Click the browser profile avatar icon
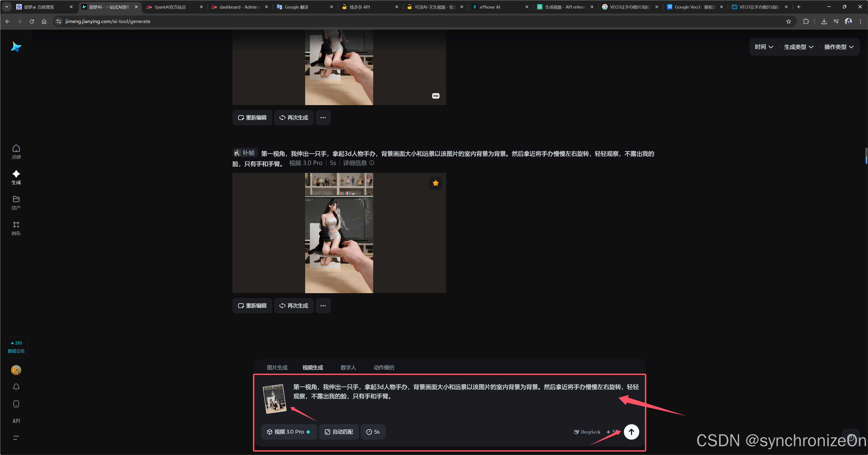This screenshot has height=455, width=868. pos(848,21)
